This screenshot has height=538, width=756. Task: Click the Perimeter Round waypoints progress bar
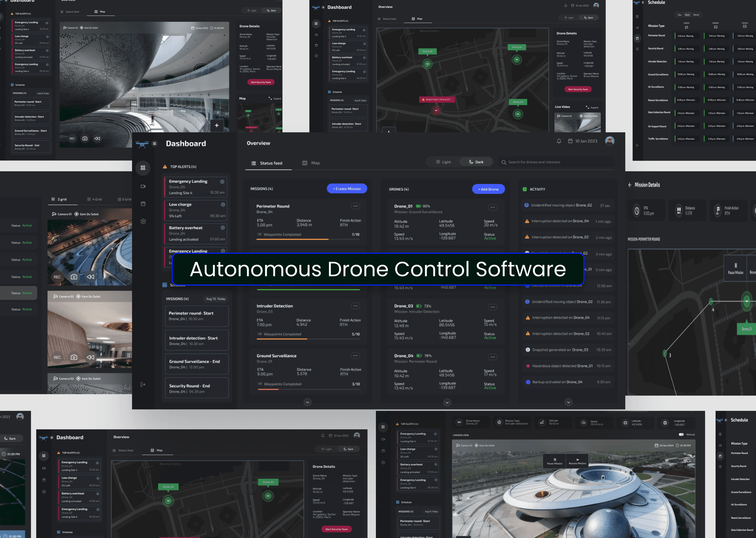tap(308, 239)
